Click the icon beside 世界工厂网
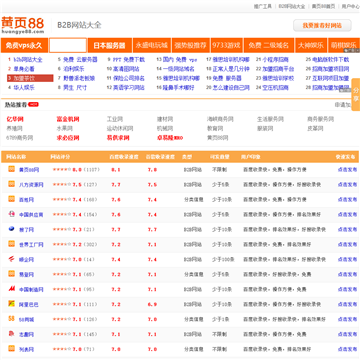The image size is (360, 360). click(12, 244)
